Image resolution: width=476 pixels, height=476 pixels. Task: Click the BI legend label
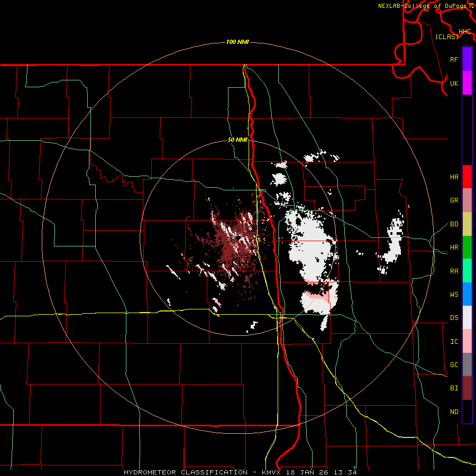[454, 388]
